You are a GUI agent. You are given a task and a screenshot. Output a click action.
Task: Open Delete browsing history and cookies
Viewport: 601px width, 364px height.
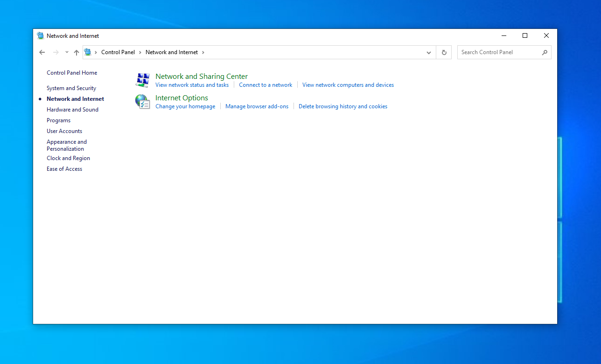pyautogui.click(x=342, y=106)
